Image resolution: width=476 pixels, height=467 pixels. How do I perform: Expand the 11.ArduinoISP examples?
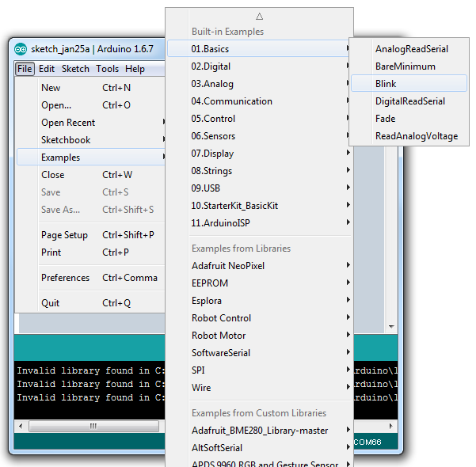coord(259,222)
